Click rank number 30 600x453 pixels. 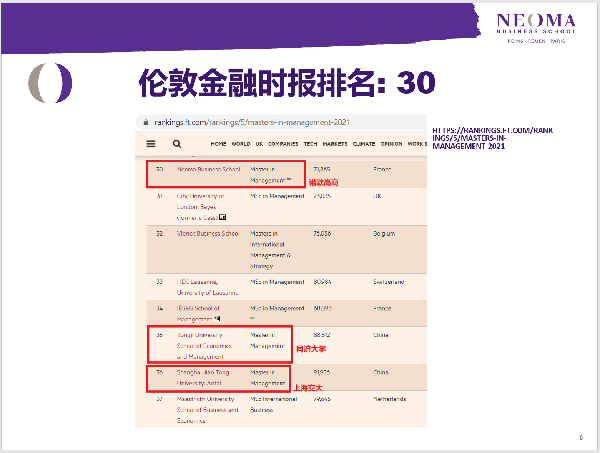click(160, 169)
